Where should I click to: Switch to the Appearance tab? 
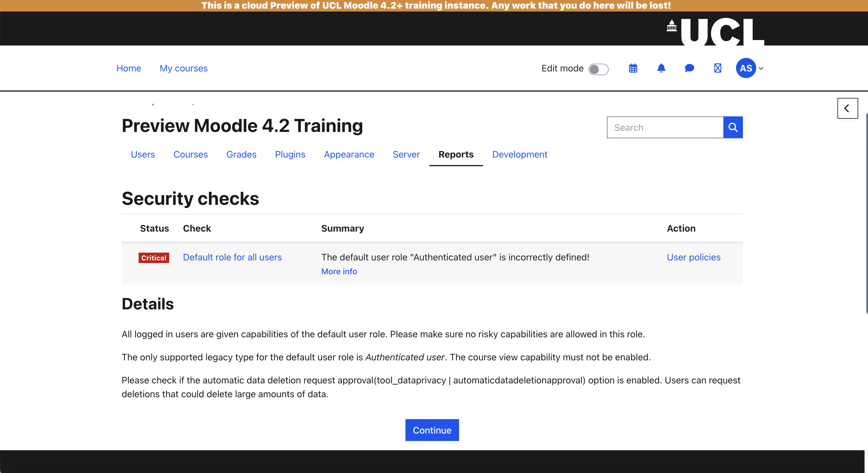[x=349, y=154]
